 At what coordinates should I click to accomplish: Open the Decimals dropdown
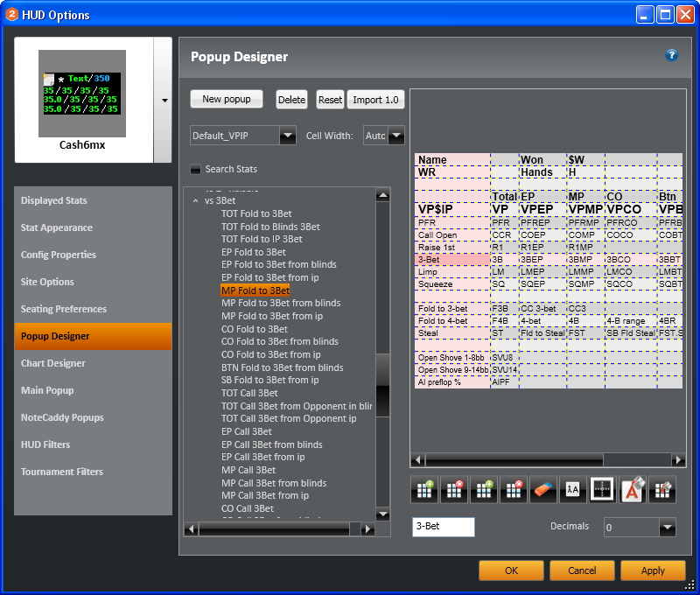(668, 527)
